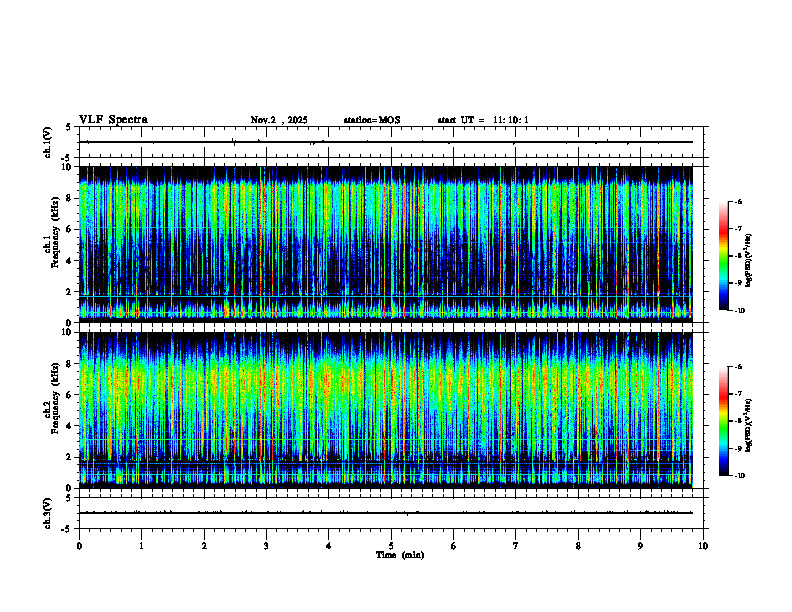Click time axis tick label '0'
This screenshot has width=792, height=612.
(79, 546)
